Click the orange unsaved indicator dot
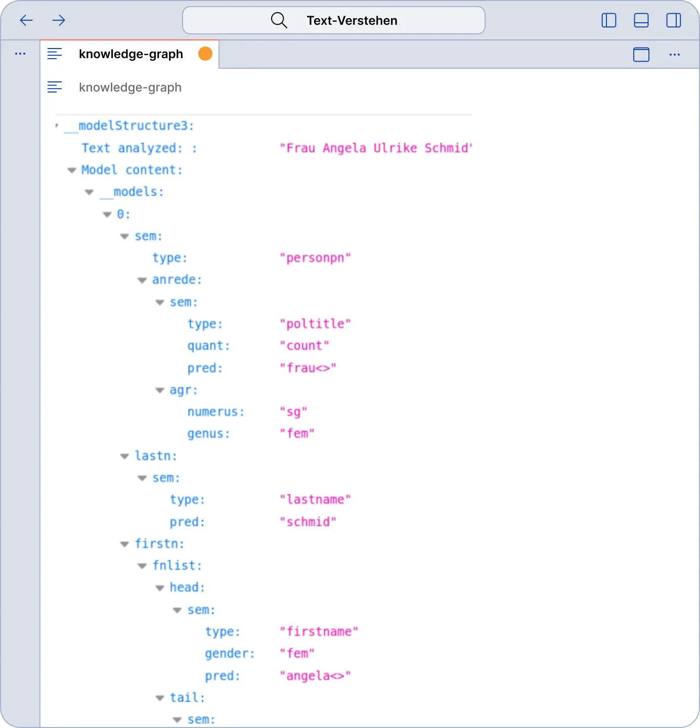The height and width of the screenshot is (728, 700). [205, 54]
